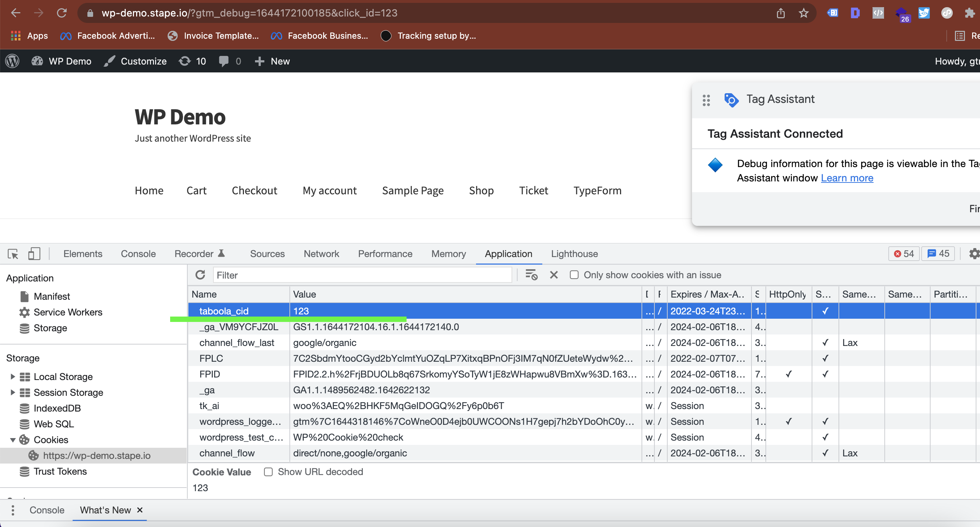Open the drawer three-dot menu
980x527 pixels.
[13, 510]
